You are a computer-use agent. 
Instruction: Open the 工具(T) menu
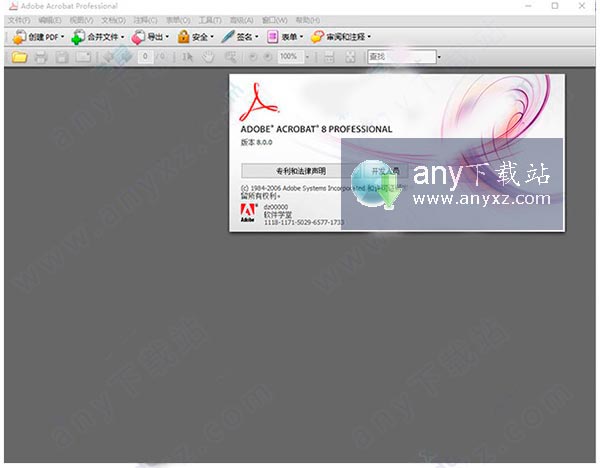[210, 20]
